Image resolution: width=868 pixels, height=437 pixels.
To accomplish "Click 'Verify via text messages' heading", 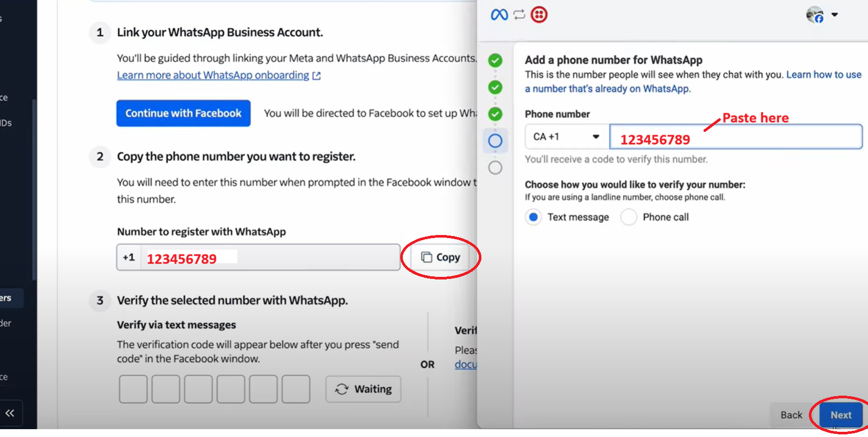I will tap(177, 325).
